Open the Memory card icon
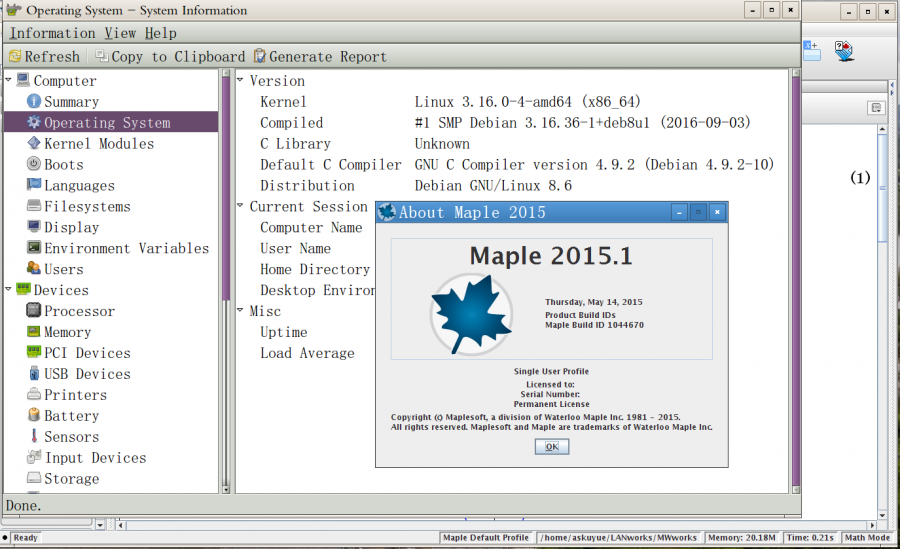This screenshot has width=900, height=549. coord(34,331)
